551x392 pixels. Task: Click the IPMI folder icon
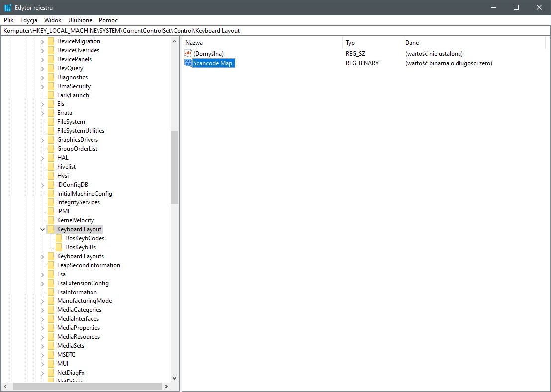pyautogui.click(x=51, y=211)
